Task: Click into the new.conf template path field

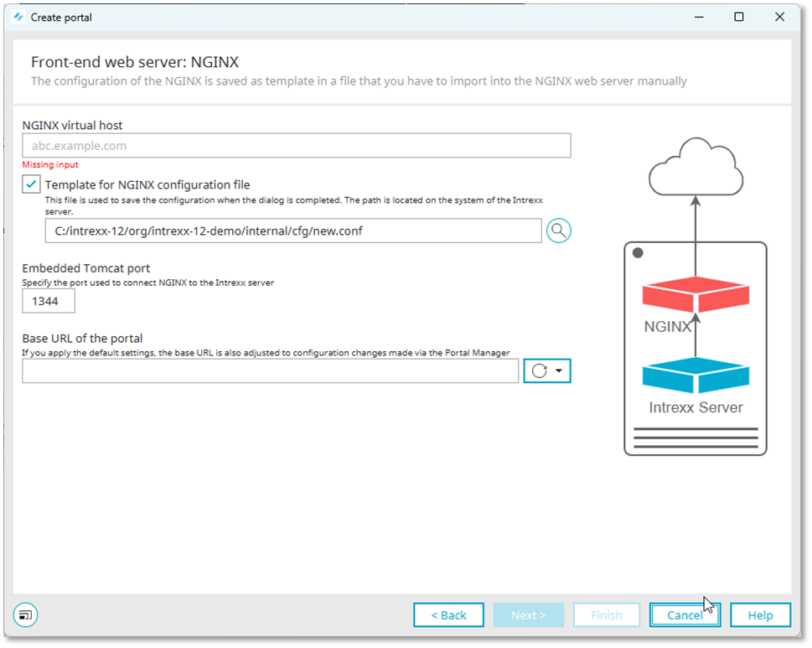Action: [x=293, y=231]
